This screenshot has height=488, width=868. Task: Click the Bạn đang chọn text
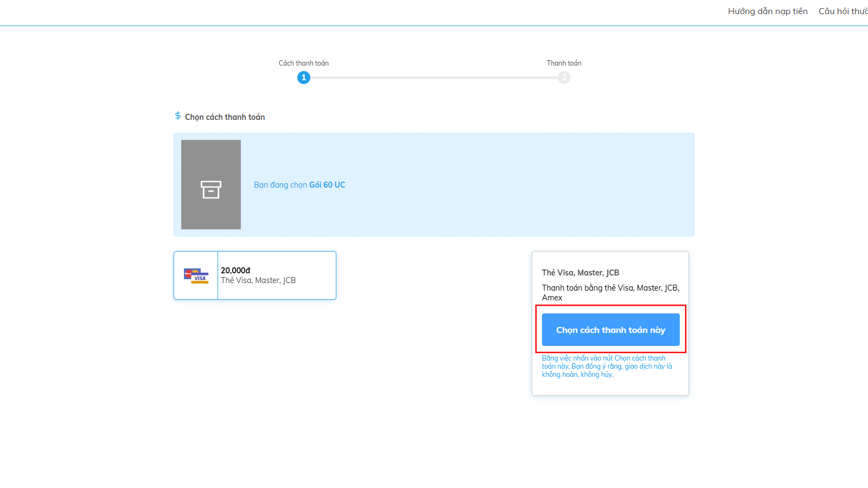pyautogui.click(x=280, y=185)
